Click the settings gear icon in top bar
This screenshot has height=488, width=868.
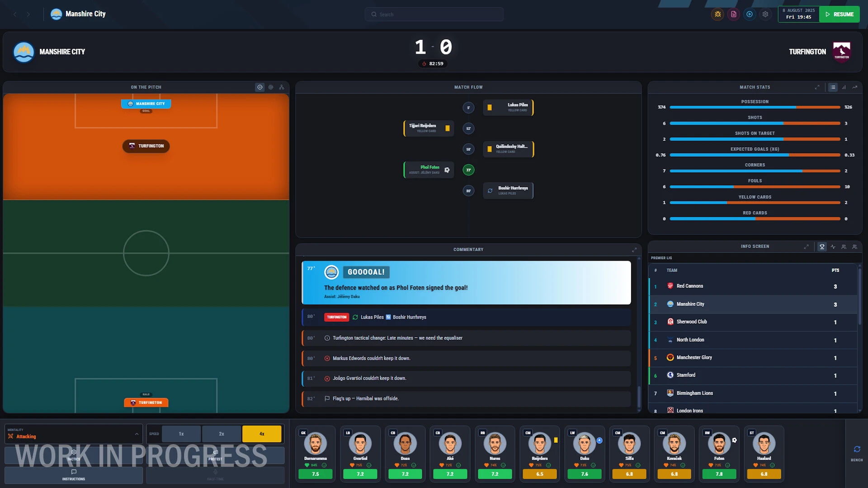(x=765, y=14)
